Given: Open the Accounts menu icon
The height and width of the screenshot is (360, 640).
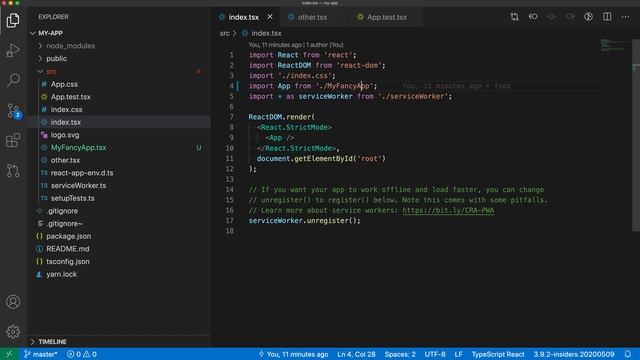Looking at the screenshot, I should 13,302.
